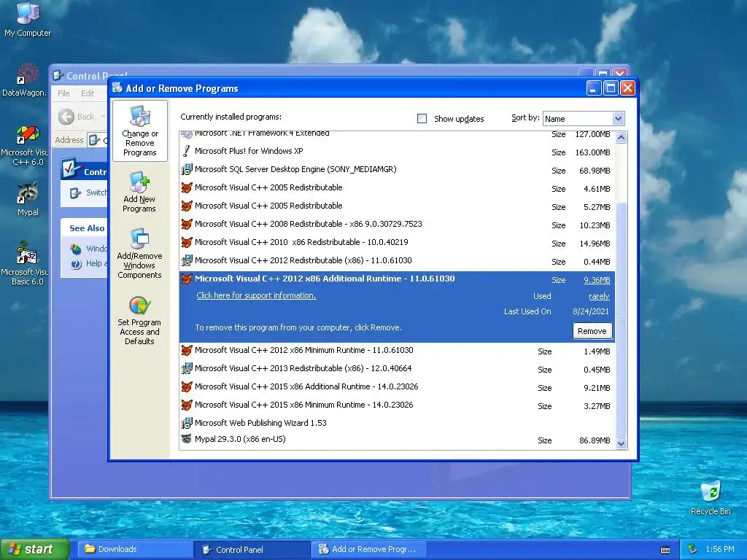Image resolution: width=747 pixels, height=560 pixels.
Task: Click the 1:56 PM taskbar clock
Action: coord(720,549)
